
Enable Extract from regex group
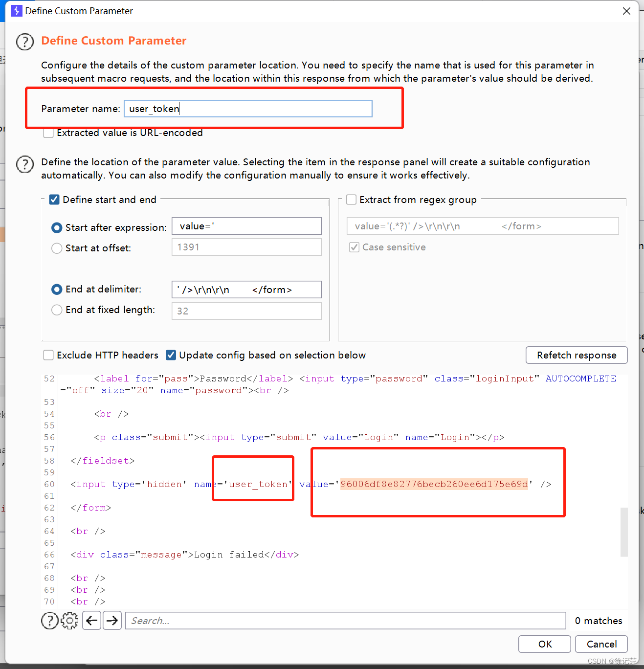tap(351, 200)
